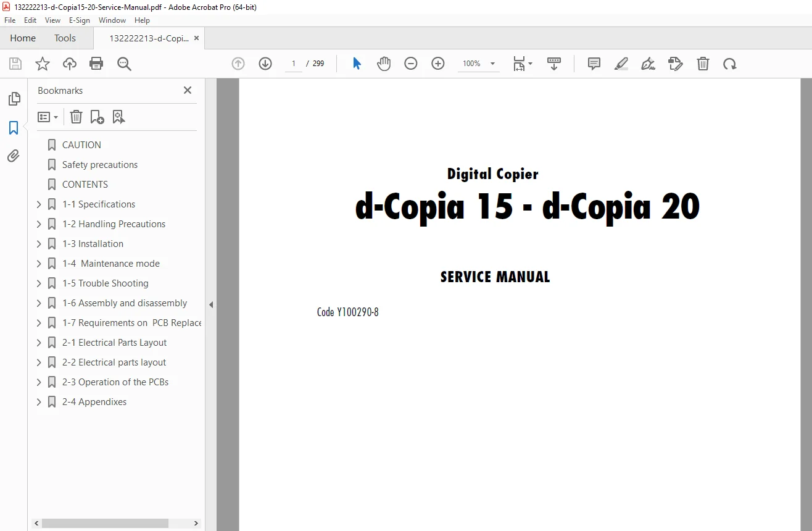
Task: Open the Window menu
Action: tap(112, 20)
